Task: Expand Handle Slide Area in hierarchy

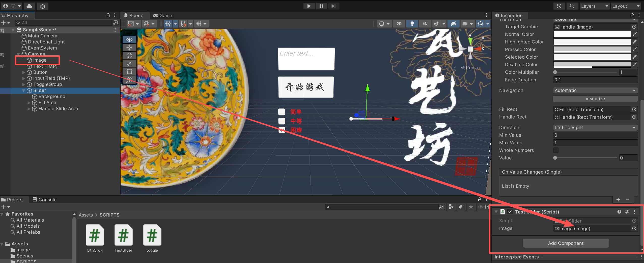Action: 29,109
